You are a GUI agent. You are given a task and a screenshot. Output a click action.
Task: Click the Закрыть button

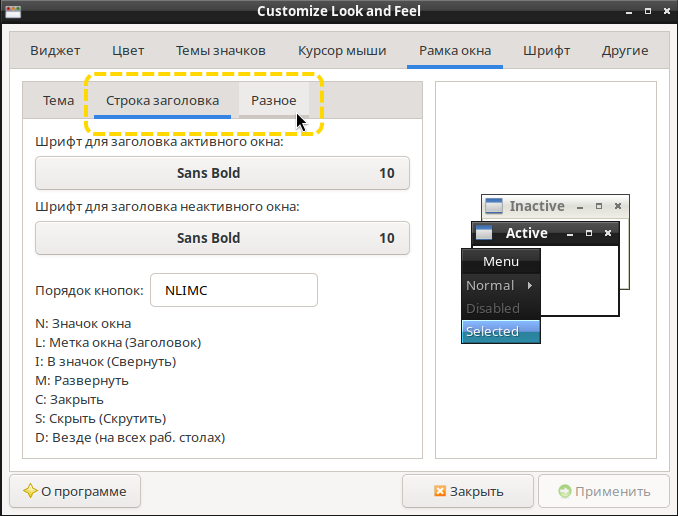tap(468, 491)
